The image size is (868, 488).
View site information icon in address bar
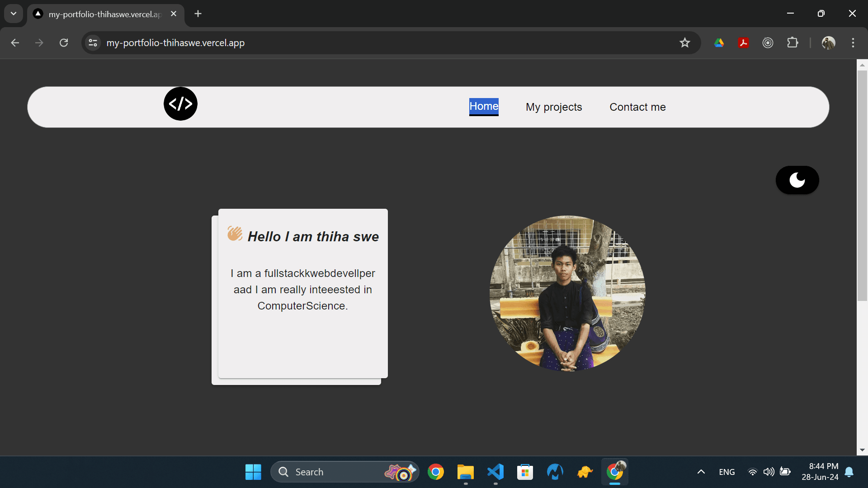(x=93, y=42)
